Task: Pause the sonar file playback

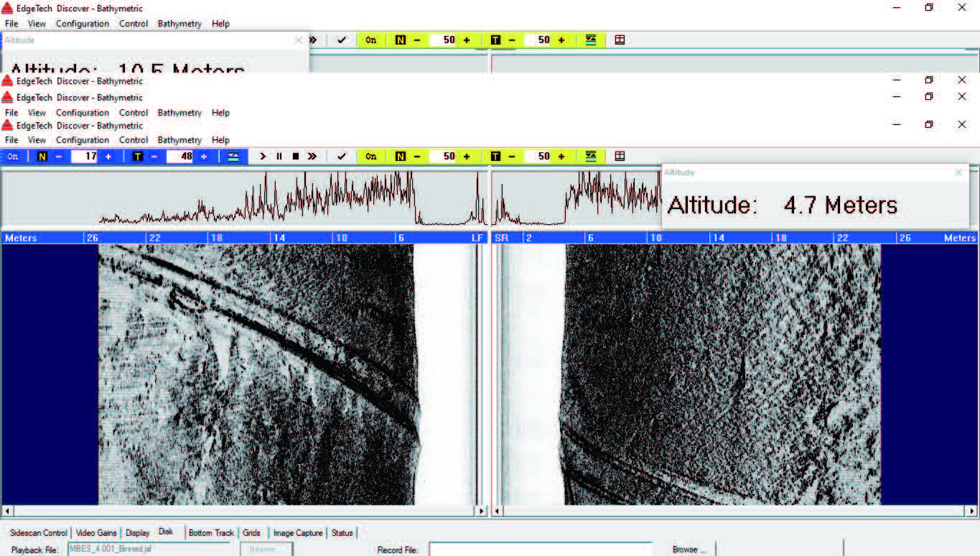Action: (279, 157)
